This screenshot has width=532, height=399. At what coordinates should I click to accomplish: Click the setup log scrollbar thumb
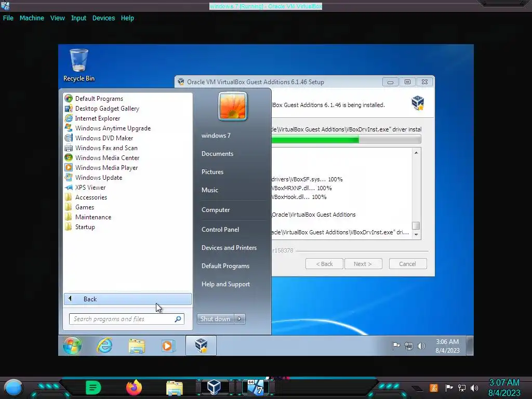[416, 225]
